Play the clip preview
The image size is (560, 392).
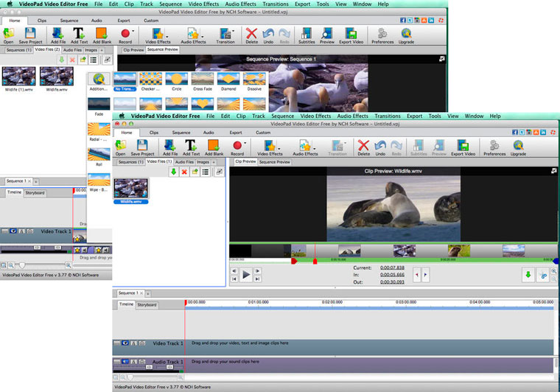247,274
